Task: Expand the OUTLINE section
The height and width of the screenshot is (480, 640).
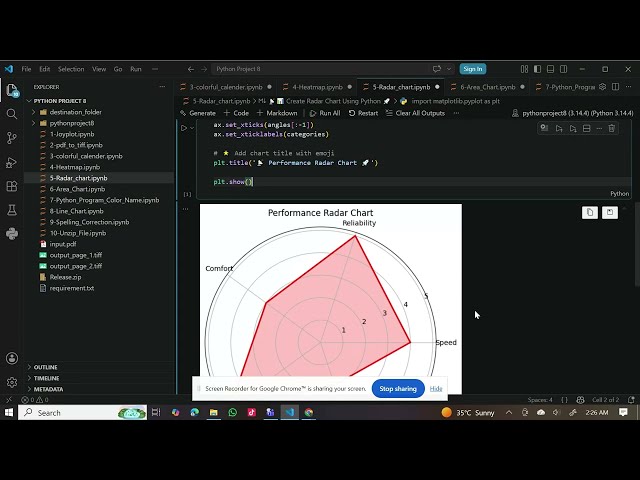Action: [x=45, y=367]
